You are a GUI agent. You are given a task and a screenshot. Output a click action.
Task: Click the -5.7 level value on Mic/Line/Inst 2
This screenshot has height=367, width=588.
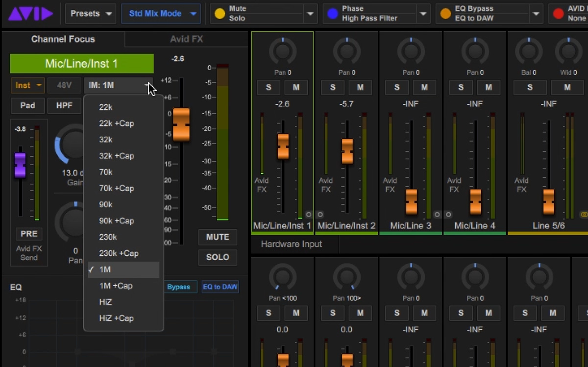[346, 104]
